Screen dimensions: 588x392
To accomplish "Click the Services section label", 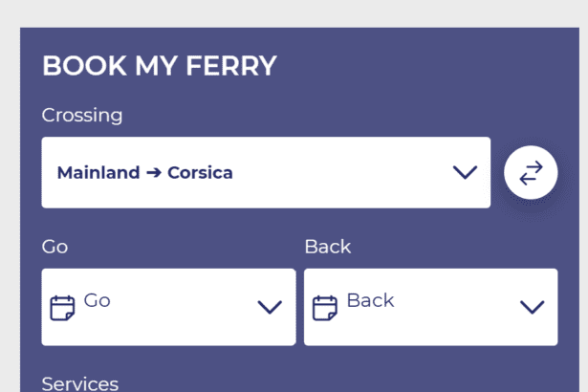I will pos(80,383).
